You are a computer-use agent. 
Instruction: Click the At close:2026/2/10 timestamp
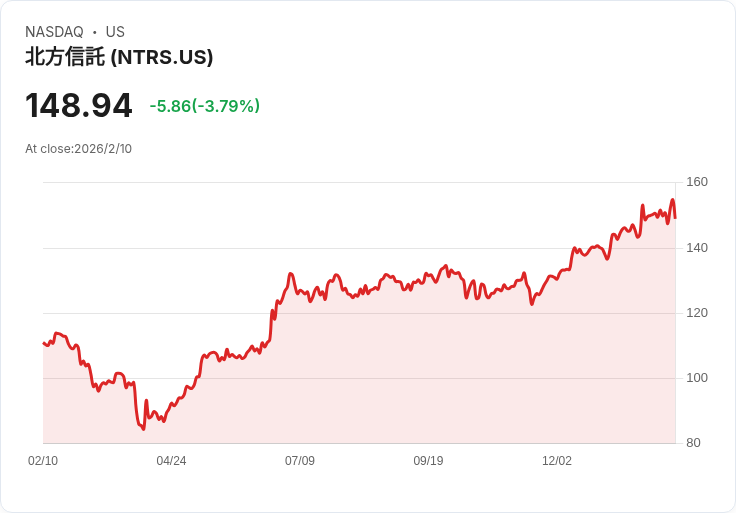coord(79,149)
